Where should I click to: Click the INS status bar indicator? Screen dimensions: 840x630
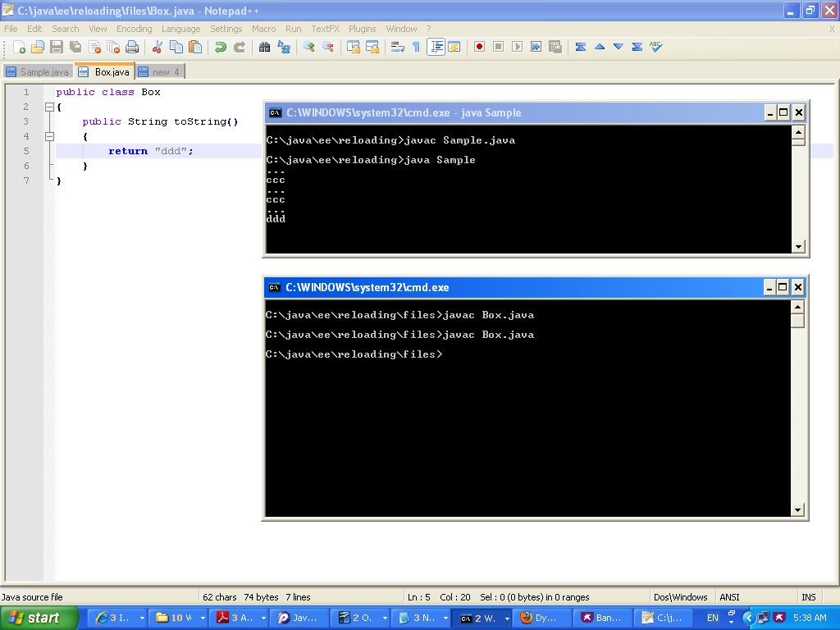pos(809,597)
